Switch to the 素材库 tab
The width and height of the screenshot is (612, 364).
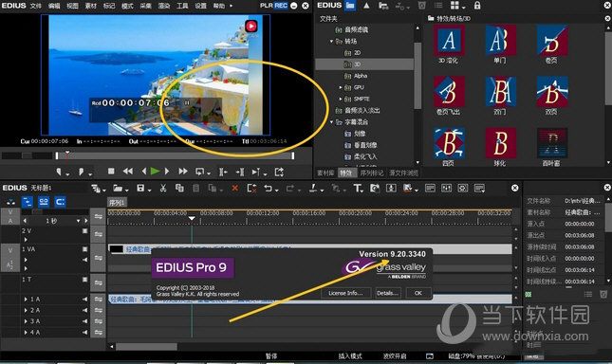(x=325, y=173)
